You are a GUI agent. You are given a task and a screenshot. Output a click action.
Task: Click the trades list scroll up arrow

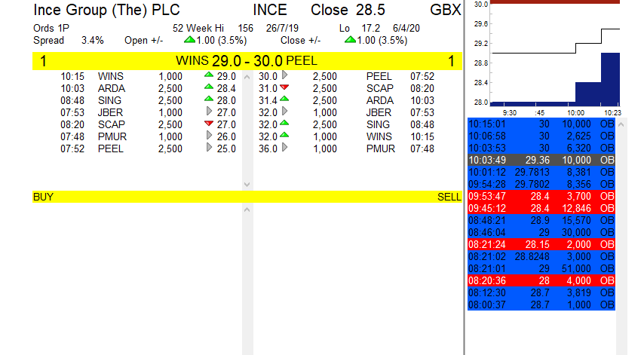[x=621, y=124]
